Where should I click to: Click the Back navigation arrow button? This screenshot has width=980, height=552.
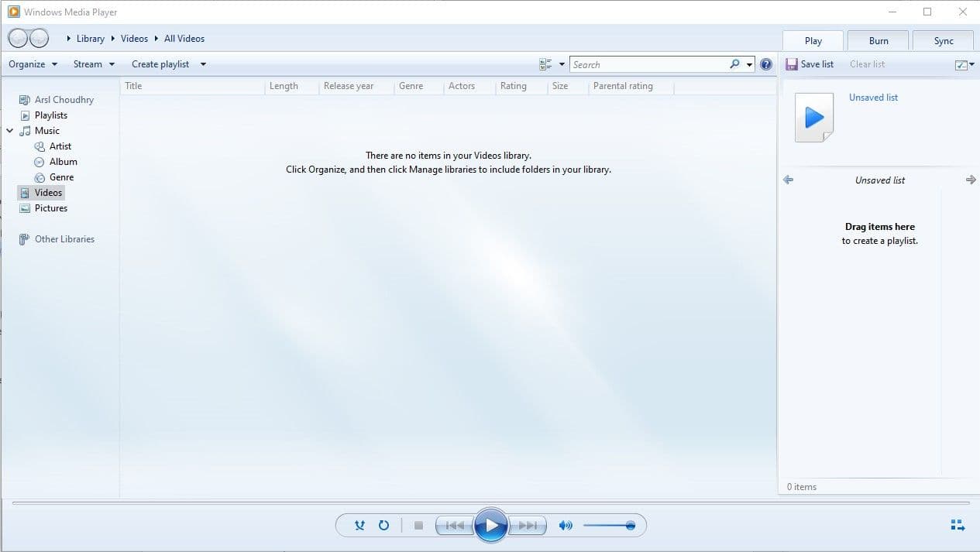(x=18, y=38)
